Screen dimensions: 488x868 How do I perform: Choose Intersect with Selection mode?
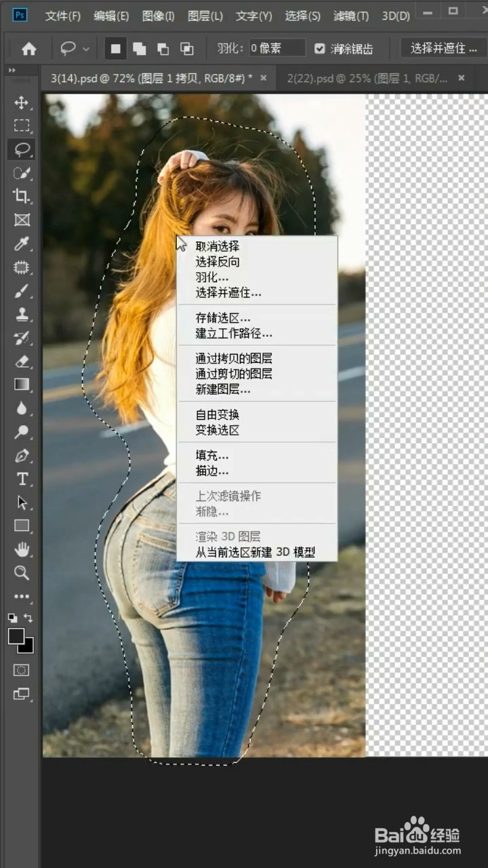click(x=186, y=49)
